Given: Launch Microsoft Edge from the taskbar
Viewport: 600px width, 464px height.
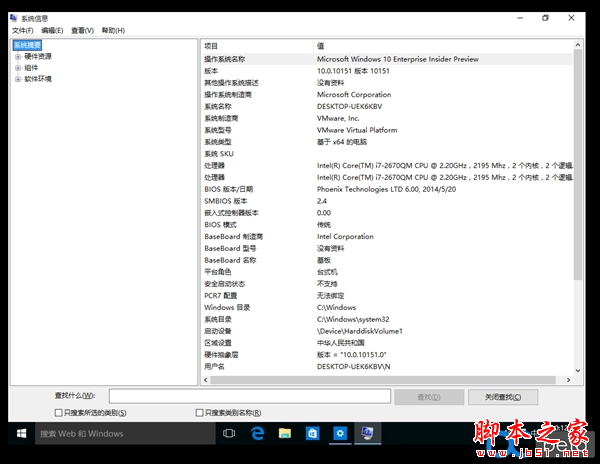Looking at the screenshot, I should pos(256,433).
